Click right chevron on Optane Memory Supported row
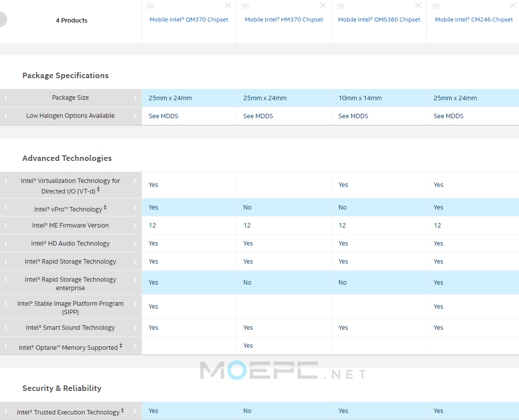The height and width of the screenshot is (420, 519). coord(135,346)
